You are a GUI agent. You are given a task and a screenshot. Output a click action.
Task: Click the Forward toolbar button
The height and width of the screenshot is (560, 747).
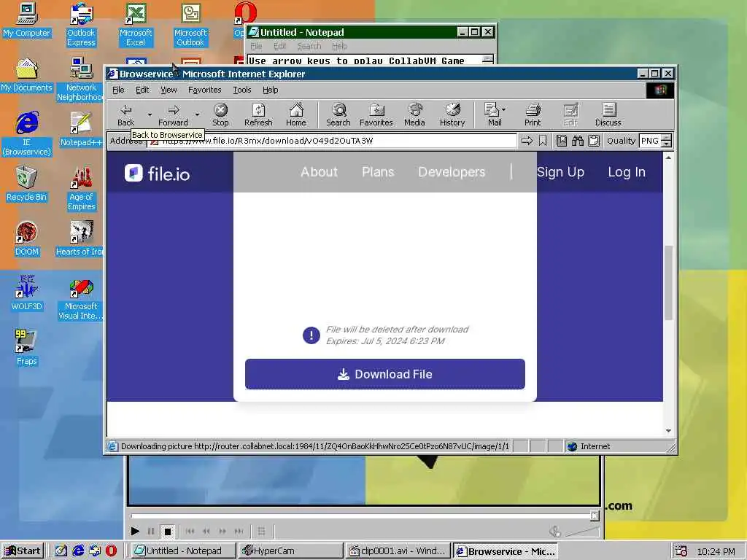173,114
